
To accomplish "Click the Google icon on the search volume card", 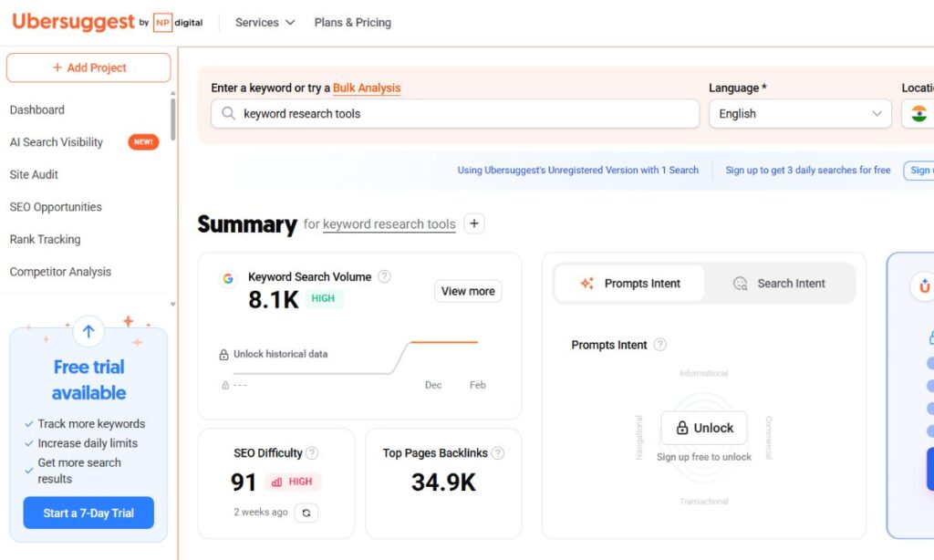I will click(228, 279).
